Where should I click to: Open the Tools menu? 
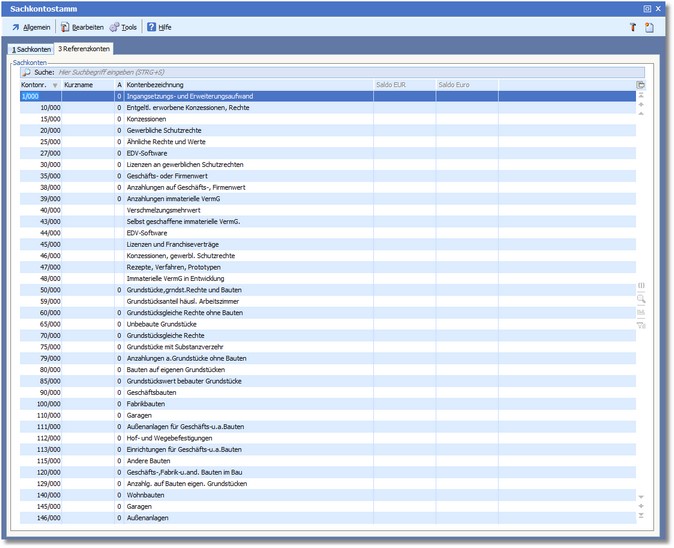point(124,27)
